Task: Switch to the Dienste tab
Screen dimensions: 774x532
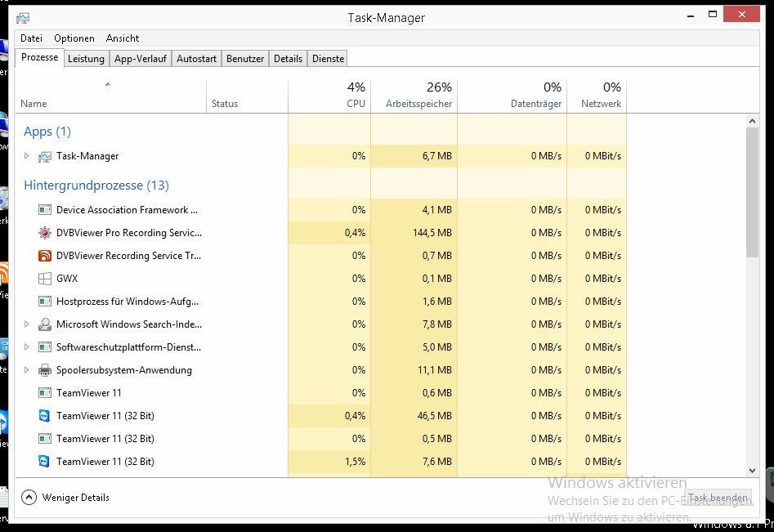Action: point(329,59)
